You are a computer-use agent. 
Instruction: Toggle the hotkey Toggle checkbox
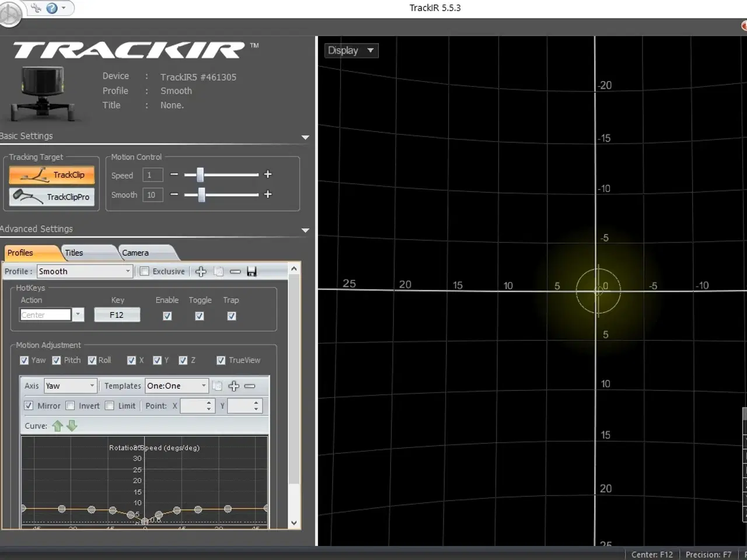point(200,316)
